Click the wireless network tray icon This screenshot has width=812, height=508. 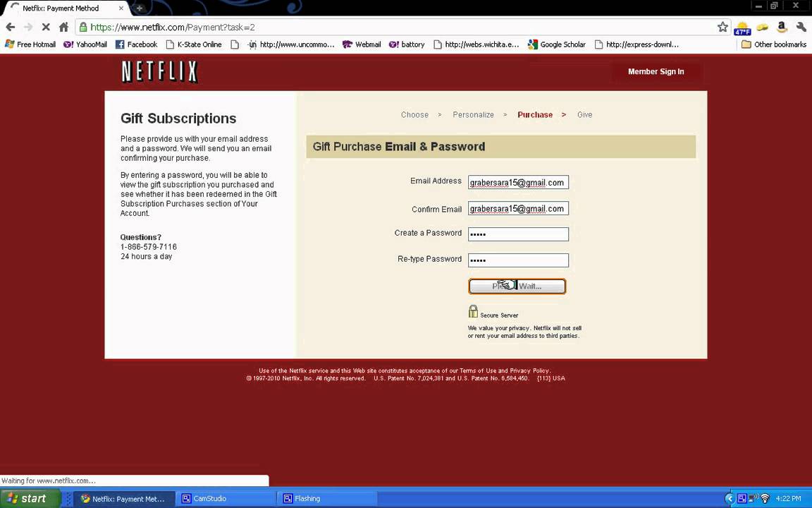(765, 499)
